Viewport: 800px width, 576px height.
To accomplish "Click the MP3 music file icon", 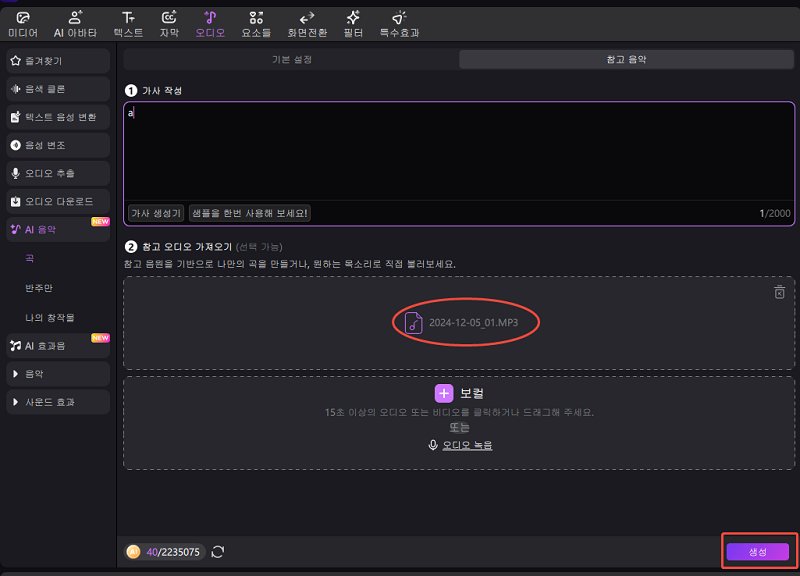I will pos(413,323).
